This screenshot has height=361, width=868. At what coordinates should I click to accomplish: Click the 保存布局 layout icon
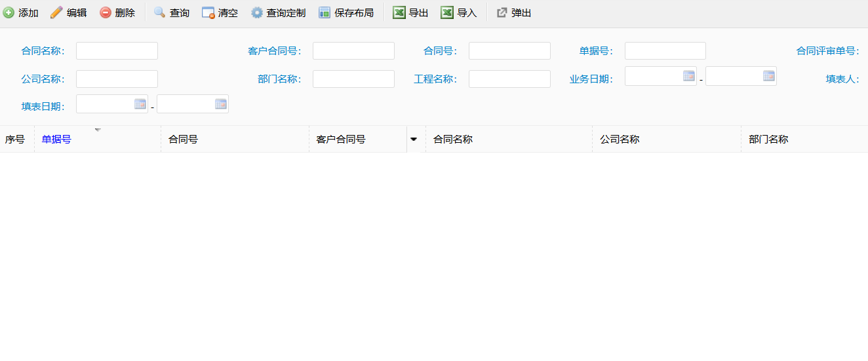pyautogui.click(x=325, y=12)
